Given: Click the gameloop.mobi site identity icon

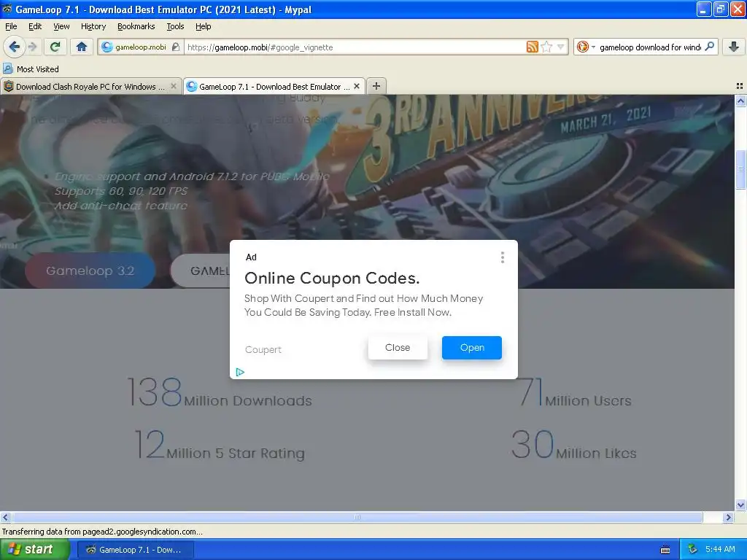Looking at the screenshot, I should pos(107,47).
